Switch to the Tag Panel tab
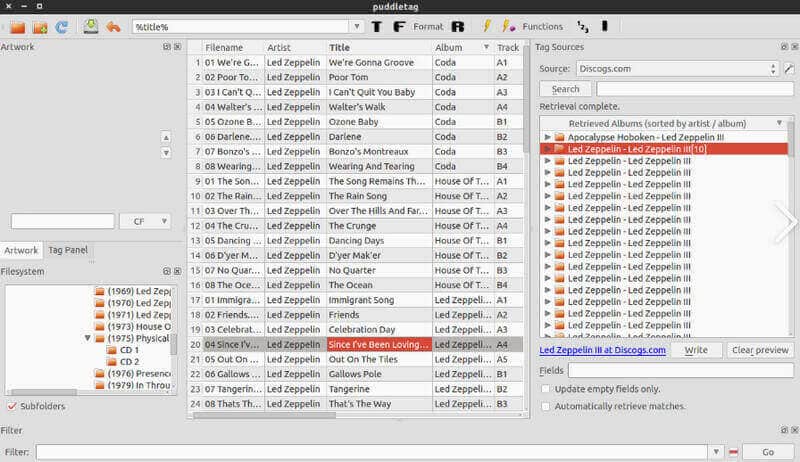 (x=68, y=250)
